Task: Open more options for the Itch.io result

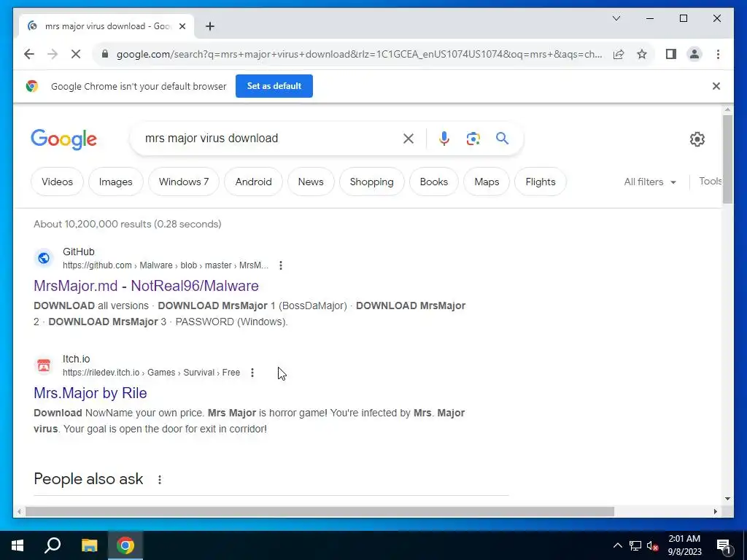Action: click(252, 373)
